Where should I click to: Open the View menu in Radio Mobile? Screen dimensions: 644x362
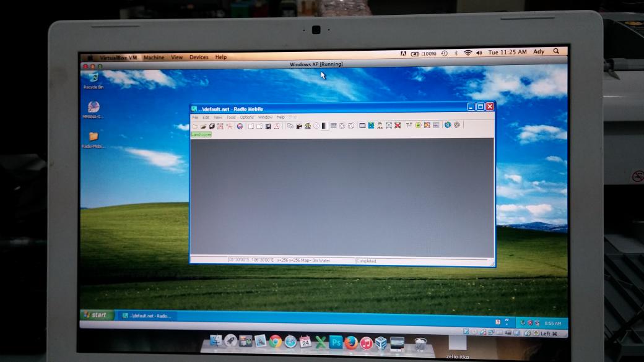[x=218, y=118]
